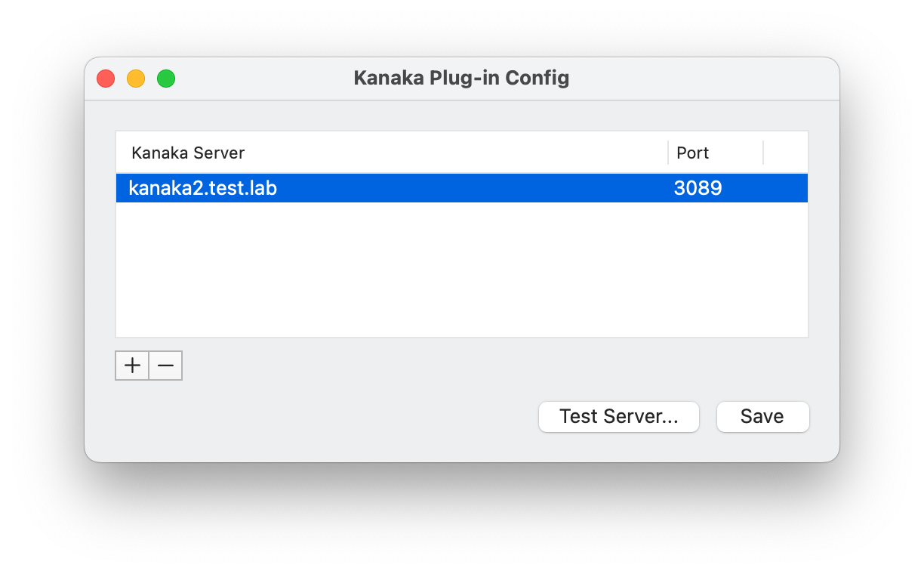Minimize the window with the yellow button
Image resolution: width=924 pixels, height=574 pixels.
point(136,79)
